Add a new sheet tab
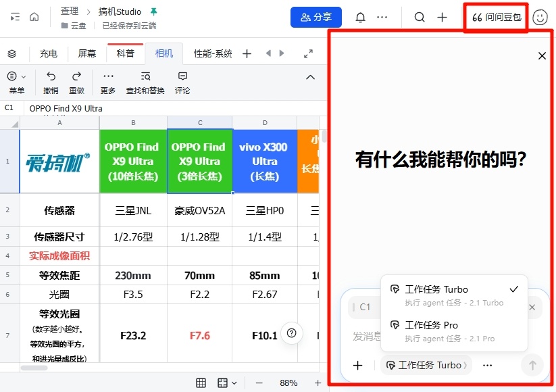 (247, 53)
